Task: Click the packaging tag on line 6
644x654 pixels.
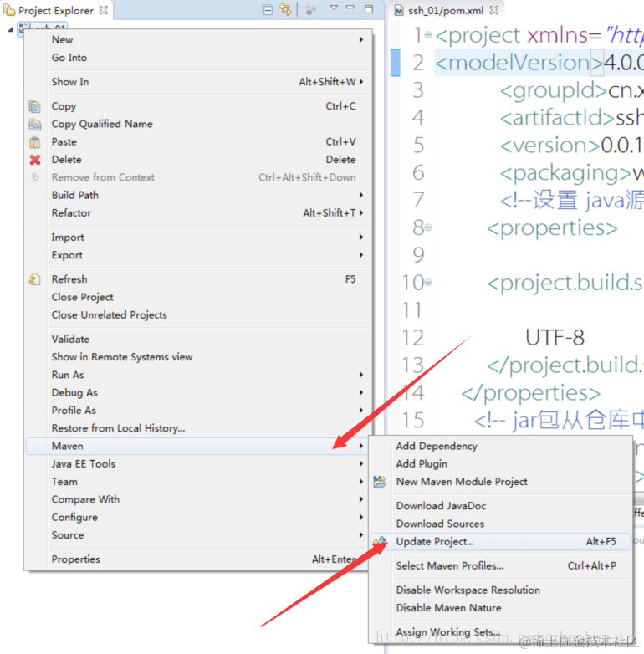Action: point(565,172)
